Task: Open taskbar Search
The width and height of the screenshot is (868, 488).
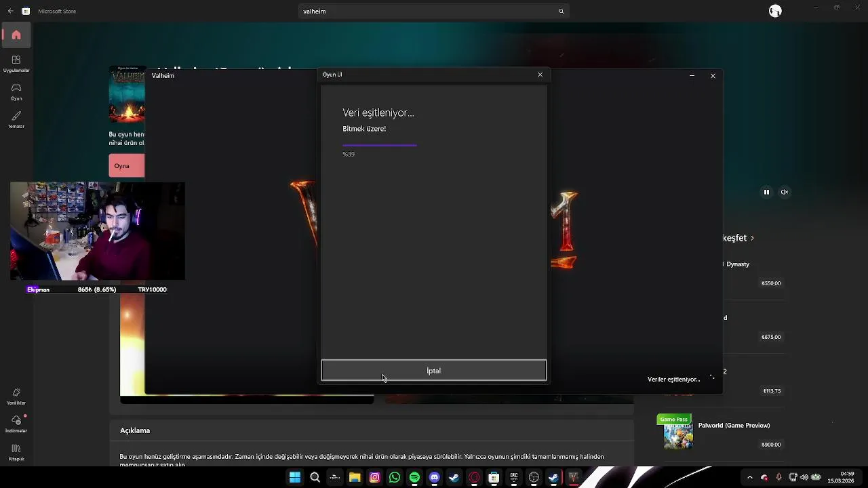Action: tap(315, 478)
